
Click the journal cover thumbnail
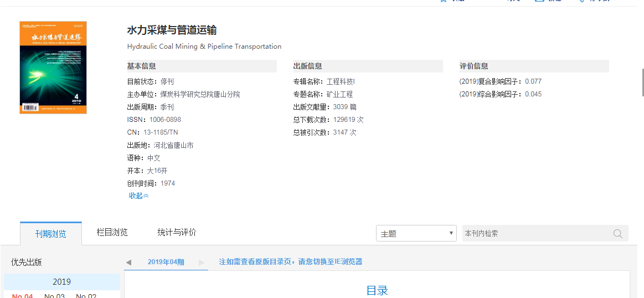(x=53, y=68)
